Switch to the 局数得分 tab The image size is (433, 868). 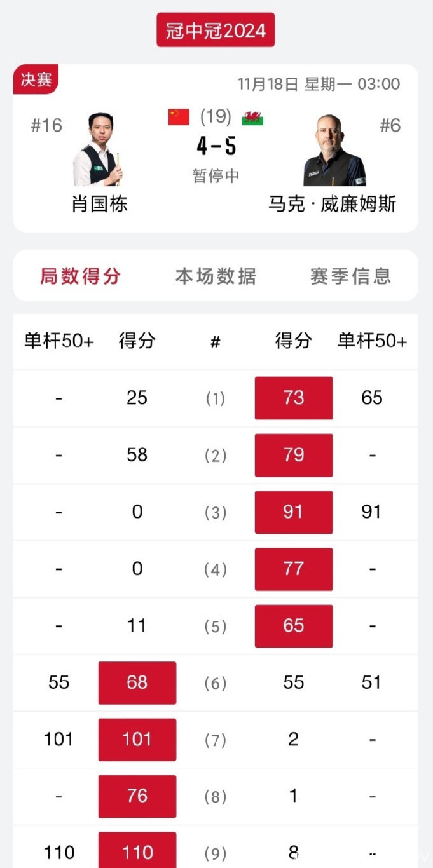pos(80,276)
